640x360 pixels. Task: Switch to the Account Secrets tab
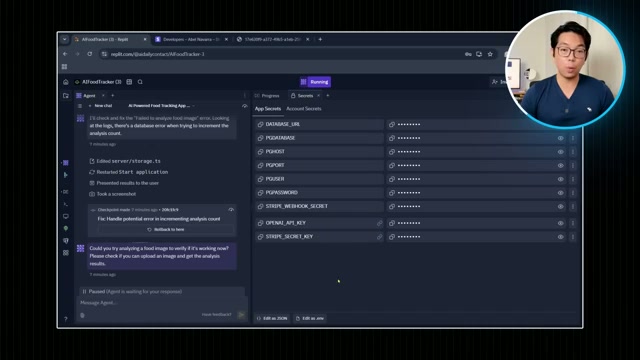pos(304,109)
